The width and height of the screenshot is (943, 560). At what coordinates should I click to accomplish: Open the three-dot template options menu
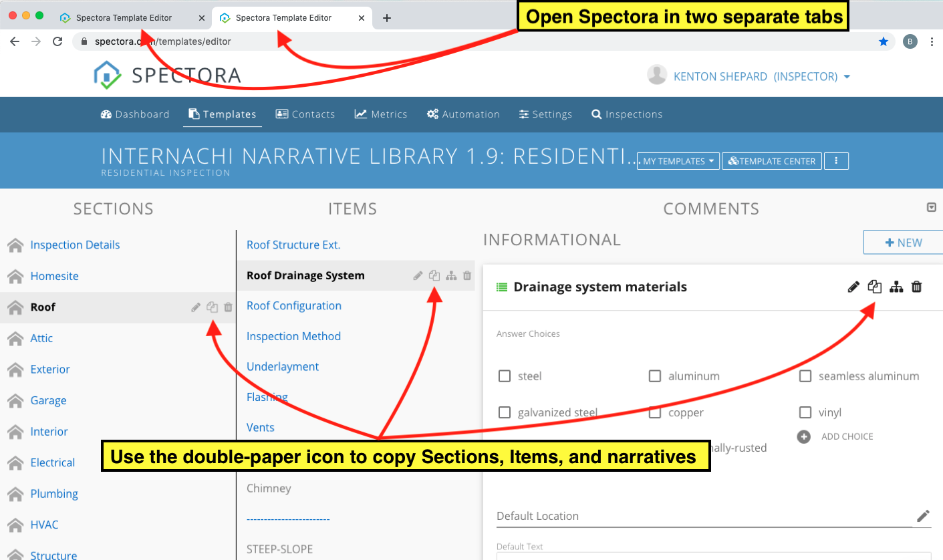coord(836,161)
